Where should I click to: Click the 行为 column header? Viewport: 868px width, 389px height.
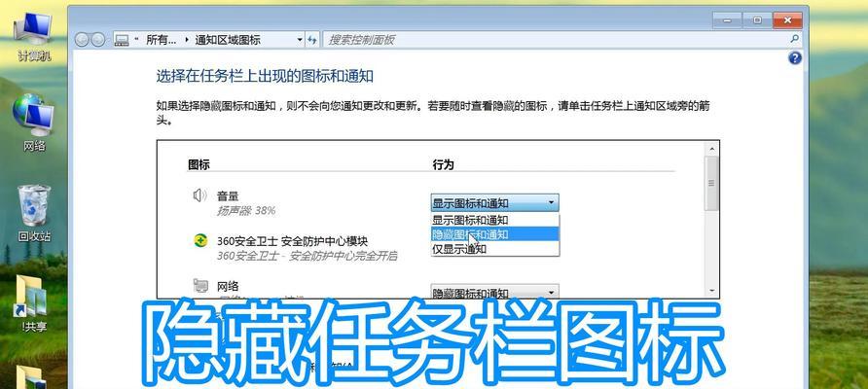(x=443, y=165)
